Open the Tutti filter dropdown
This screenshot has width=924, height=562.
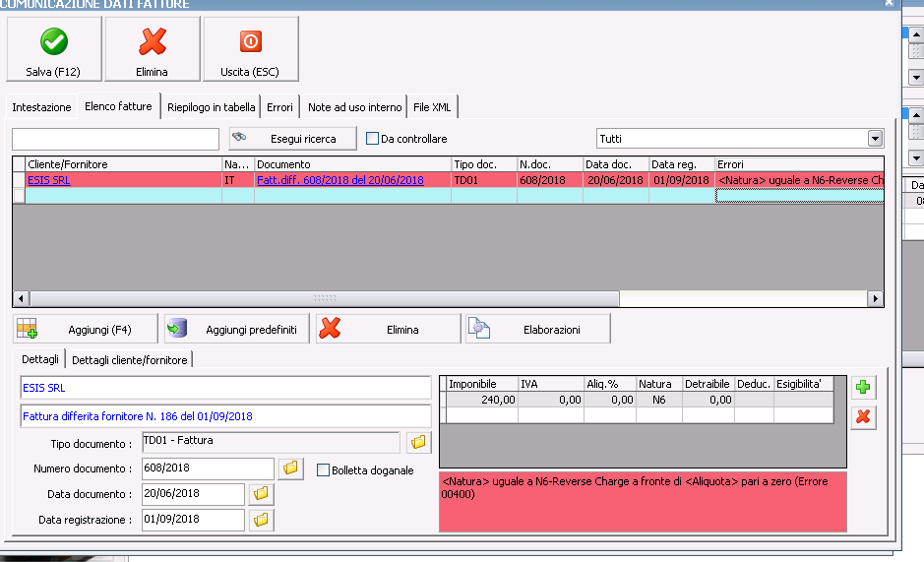coord(875,139)
